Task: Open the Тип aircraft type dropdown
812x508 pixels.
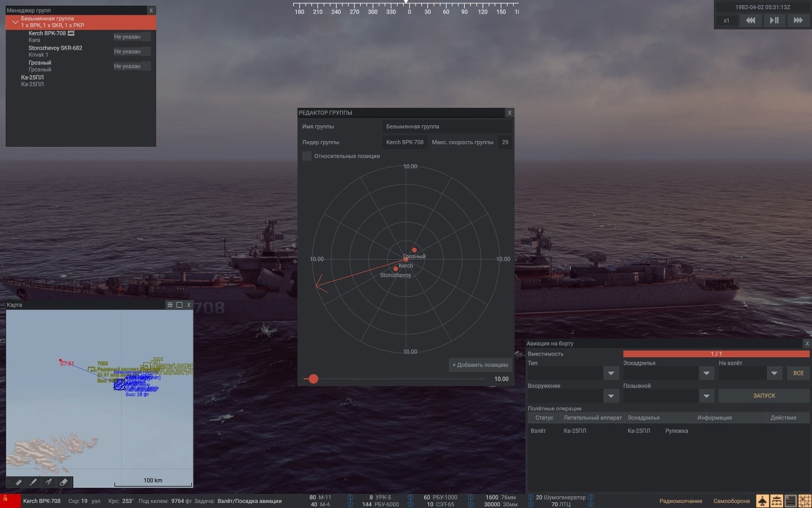Action: (x=611, y=373)
